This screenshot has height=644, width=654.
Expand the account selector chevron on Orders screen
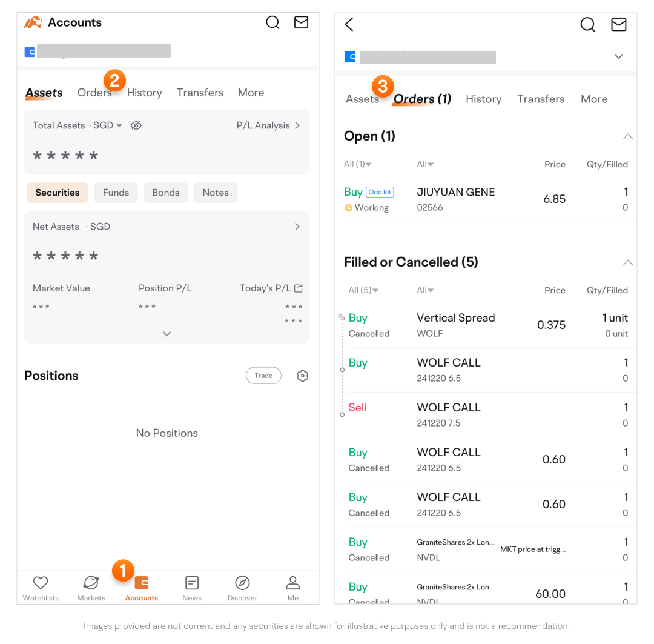tap(618, 56)
